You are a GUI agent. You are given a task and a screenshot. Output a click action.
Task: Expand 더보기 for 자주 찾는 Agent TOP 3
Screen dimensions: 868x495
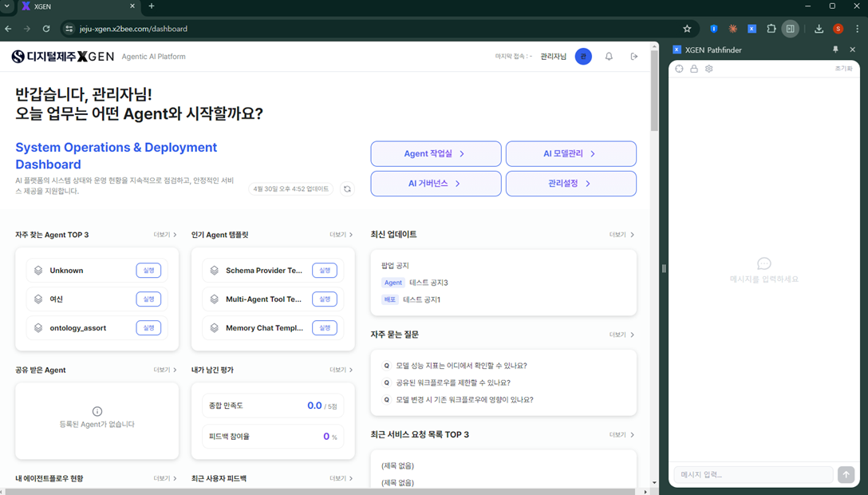coord(165,235)
